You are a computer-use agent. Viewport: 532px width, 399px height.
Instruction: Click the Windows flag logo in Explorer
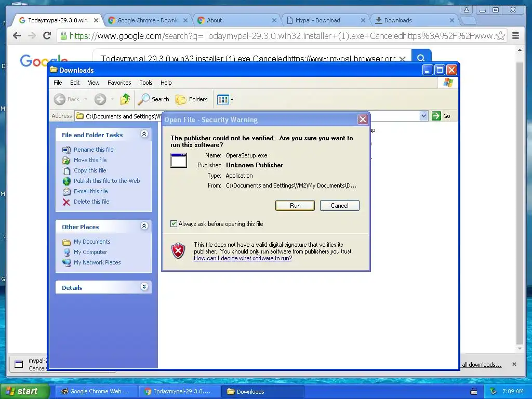[x=448, y=83]
